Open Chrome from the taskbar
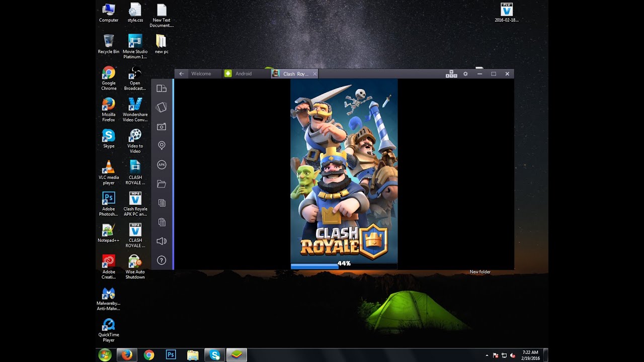The image size is (644, 362). pyautogui.click(x=149, y=355)
